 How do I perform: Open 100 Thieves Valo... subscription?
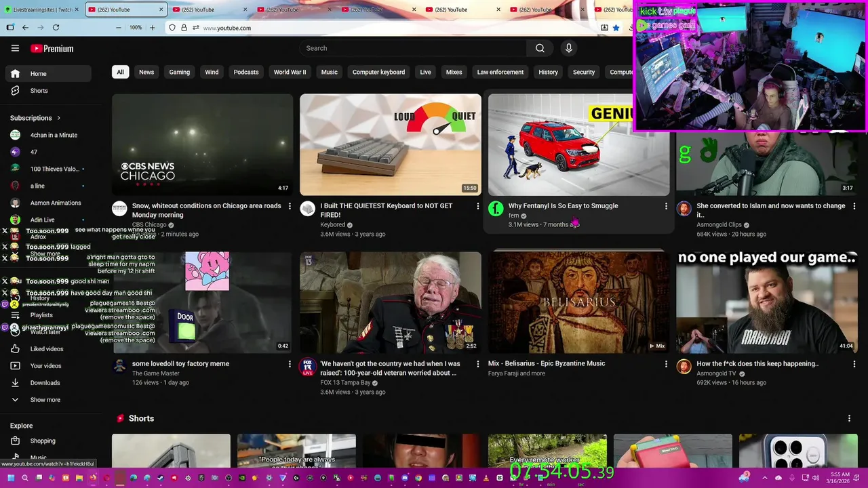coord(47,169)
